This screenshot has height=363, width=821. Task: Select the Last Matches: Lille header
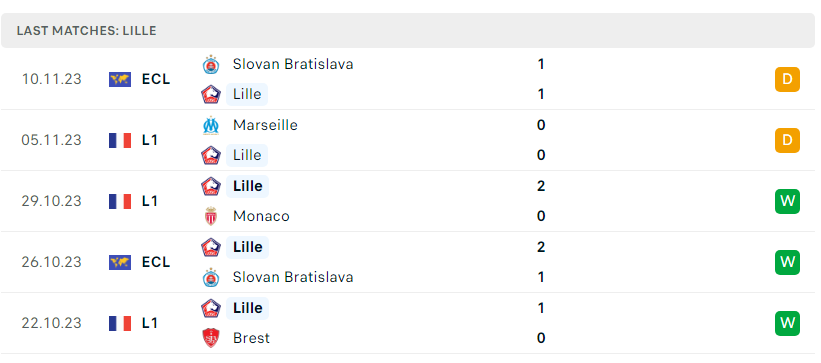point(86,31)
